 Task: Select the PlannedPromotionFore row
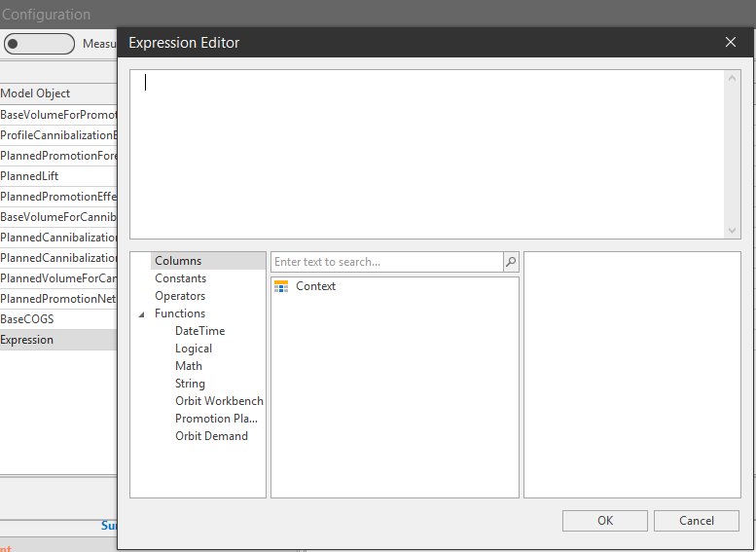58,156
